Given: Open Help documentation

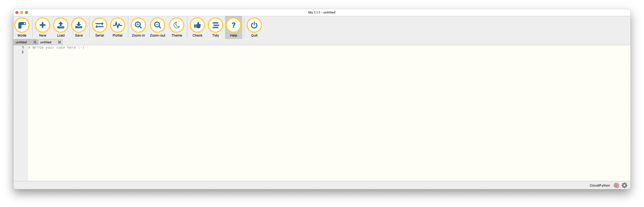Looking at the screenshot, I should tap(234, 27).
